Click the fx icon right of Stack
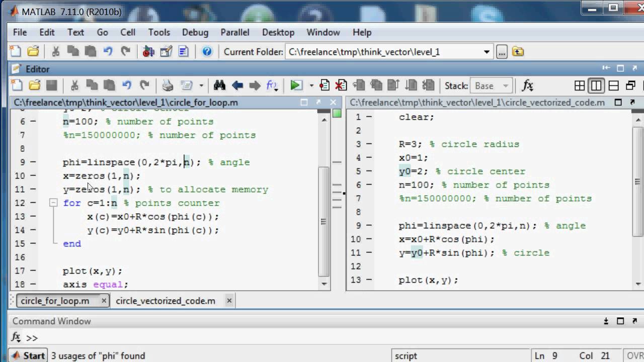This screenshot has height=362, width=644. point(527,85)
